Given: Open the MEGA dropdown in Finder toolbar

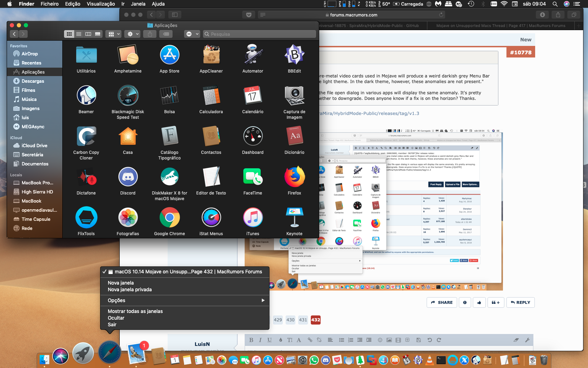Looking at the screenshot, I should pyautogui.click(x=192, y=34).
